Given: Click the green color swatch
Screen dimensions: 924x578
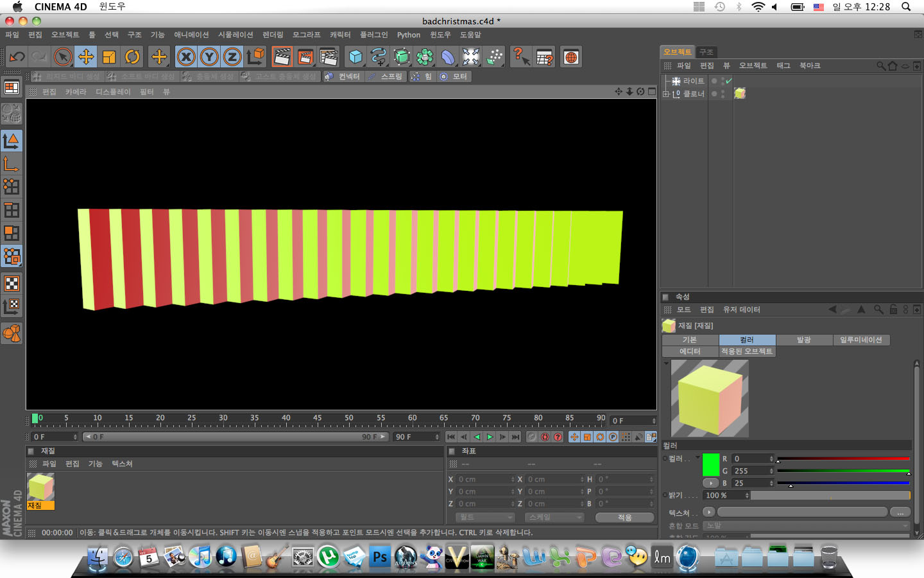Looking at the screenshot, I should coord(711,464).
